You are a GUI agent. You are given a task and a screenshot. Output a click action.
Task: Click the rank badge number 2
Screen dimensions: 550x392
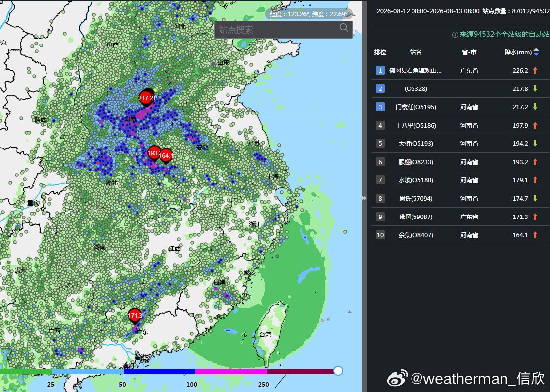coord(380,88)
